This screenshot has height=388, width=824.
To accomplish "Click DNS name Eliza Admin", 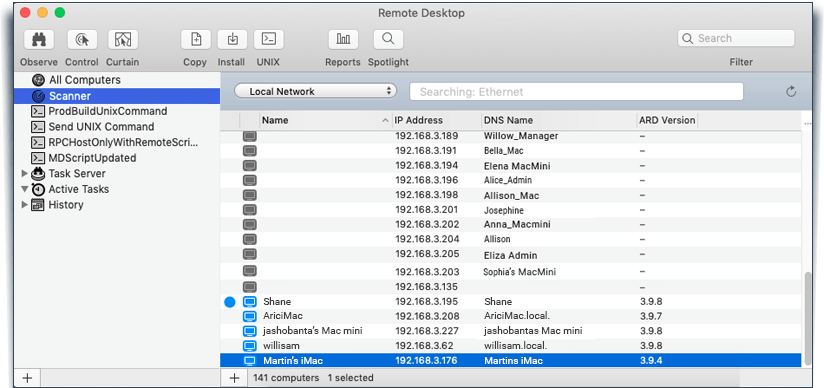I will (x=510, y=256).
